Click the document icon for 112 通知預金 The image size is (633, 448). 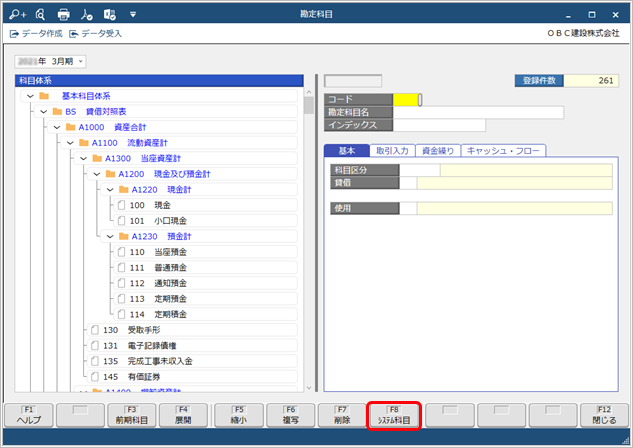[122, 283]
